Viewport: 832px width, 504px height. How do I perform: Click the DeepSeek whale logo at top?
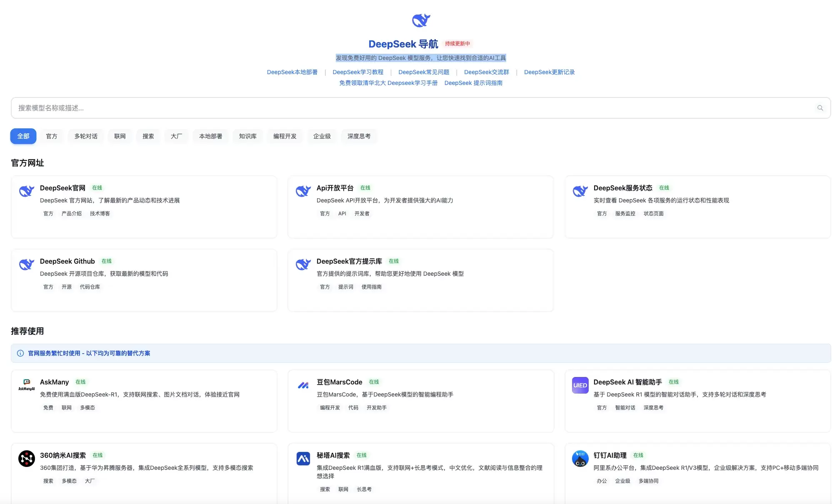click(x=421, y=20)
